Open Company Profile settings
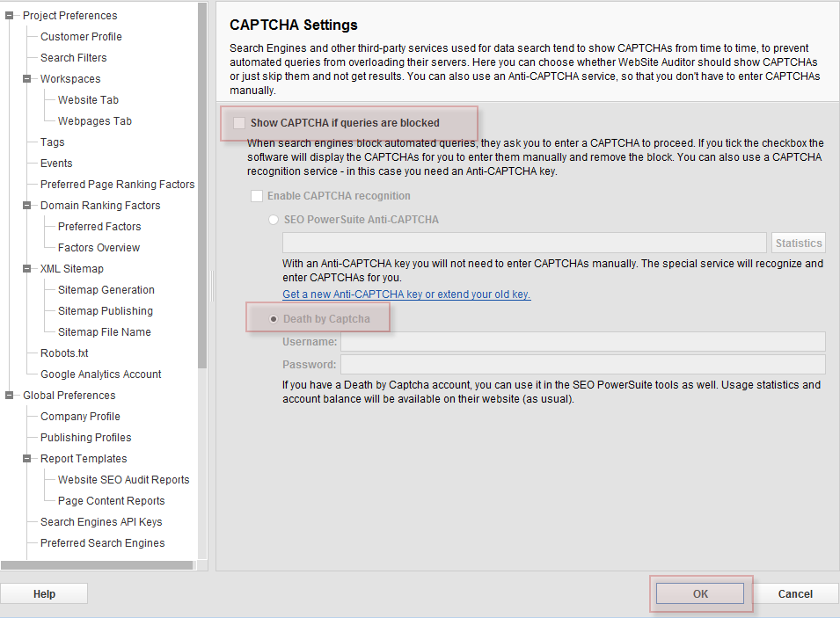 80,416
